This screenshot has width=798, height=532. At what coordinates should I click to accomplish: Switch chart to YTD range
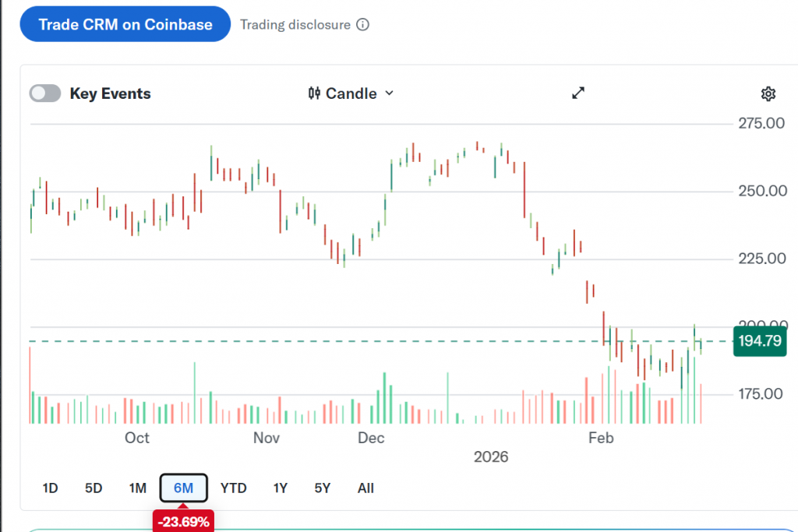click(x=233, y=488)
